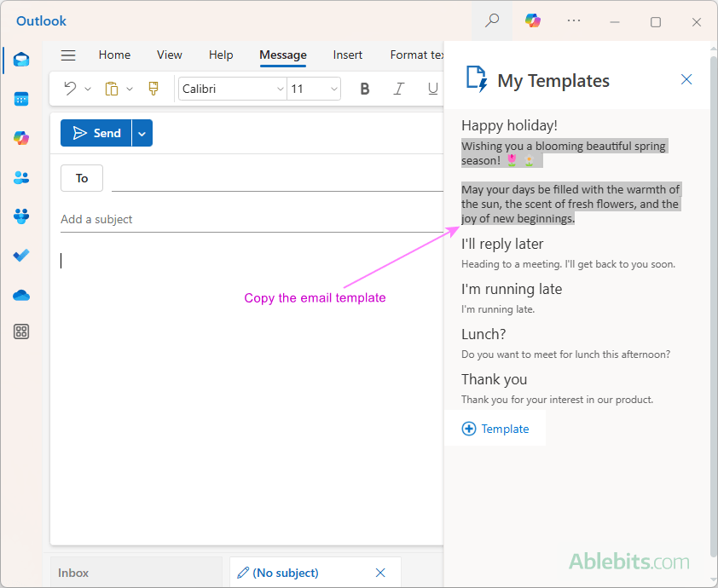The image size is (718, 588).
Task: Select the Lunch? template
Action: coord(483,334)
